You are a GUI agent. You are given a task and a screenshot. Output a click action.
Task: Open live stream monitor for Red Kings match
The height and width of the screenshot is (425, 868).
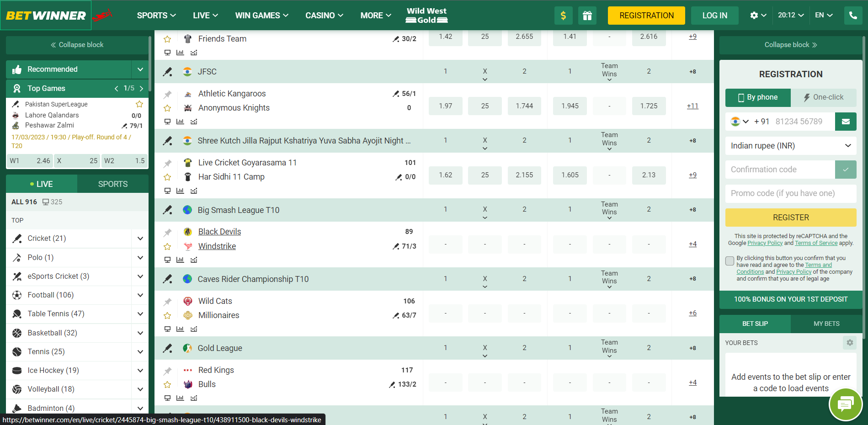[x=167, y=398]
